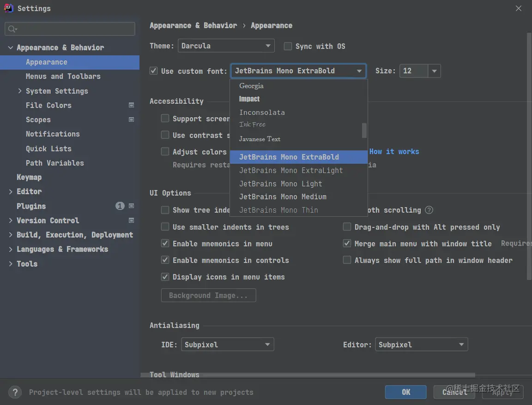Open the How it works link

click(x=394, y=151)
